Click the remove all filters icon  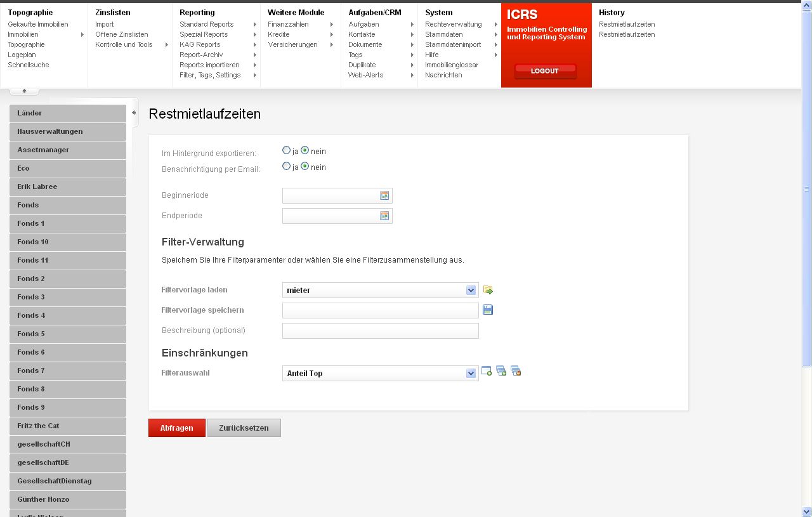(516, 371)
